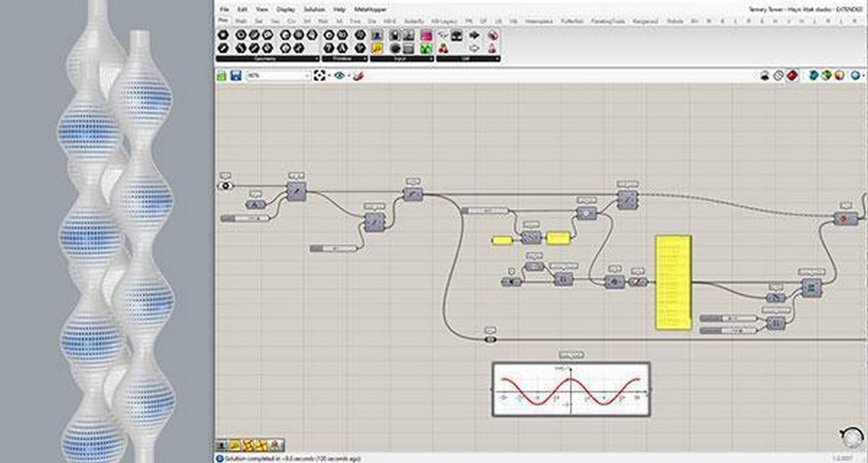Click the eye named-views icon in canvas toolbar
This screenshot has width=868, height=463.
click(339, 75)
